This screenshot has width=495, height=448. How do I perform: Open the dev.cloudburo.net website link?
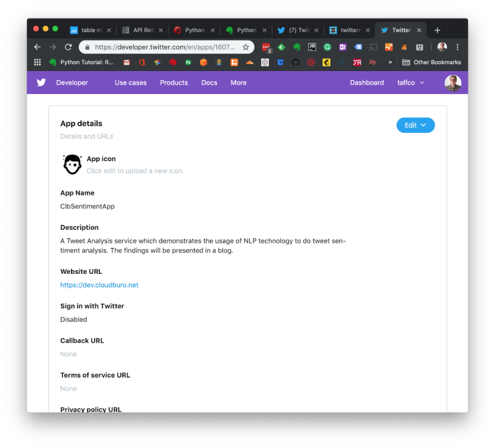(x=99, y=285)
